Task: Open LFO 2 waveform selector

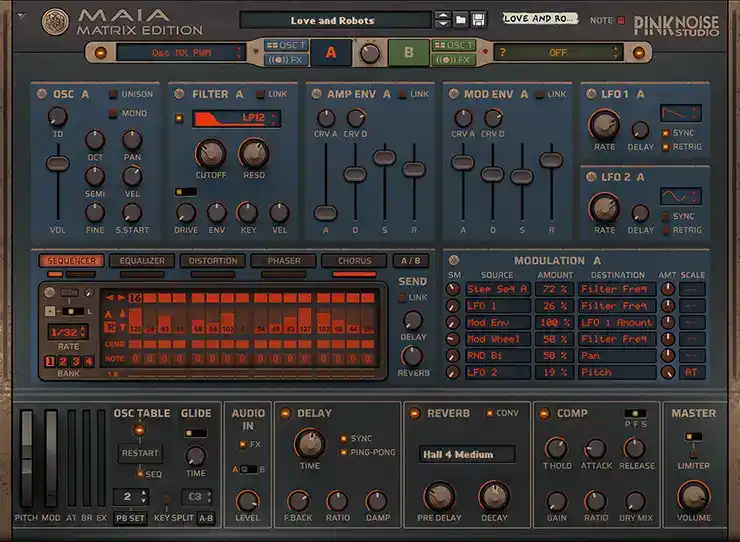Action: 681,196
